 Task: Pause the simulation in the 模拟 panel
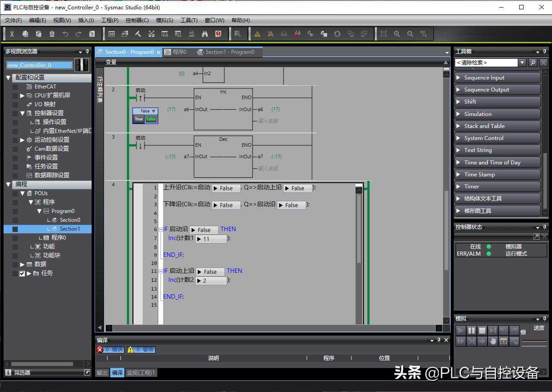pyautogui.click(x=471, y=330)
